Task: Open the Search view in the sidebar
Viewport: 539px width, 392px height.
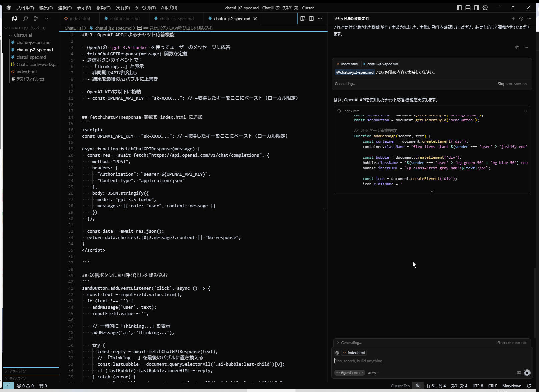Action: tap(25, 19)
